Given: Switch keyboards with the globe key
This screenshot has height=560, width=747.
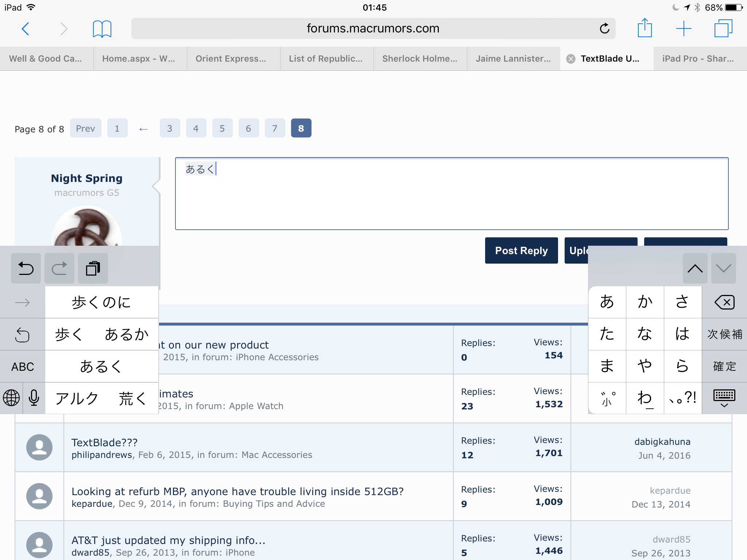Looking at the screenshot, I should tap(11, 398).
